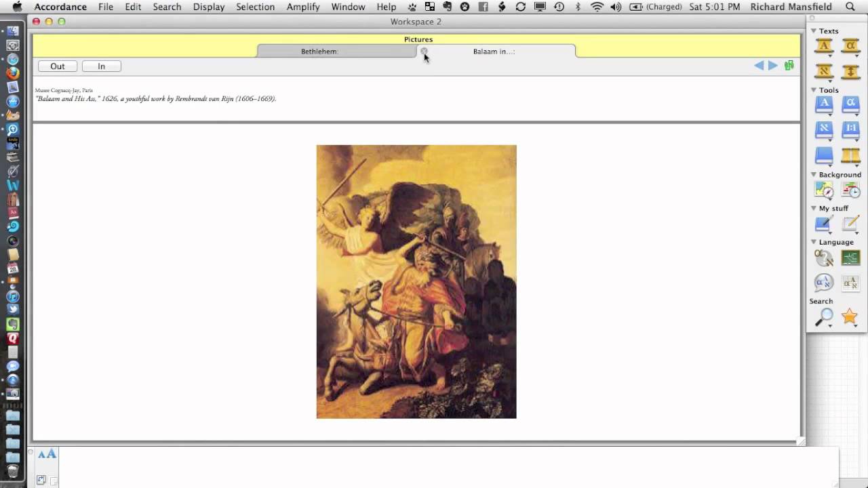Zoom out with the Out button
868x488 pixels.
[x=58, y=66]
